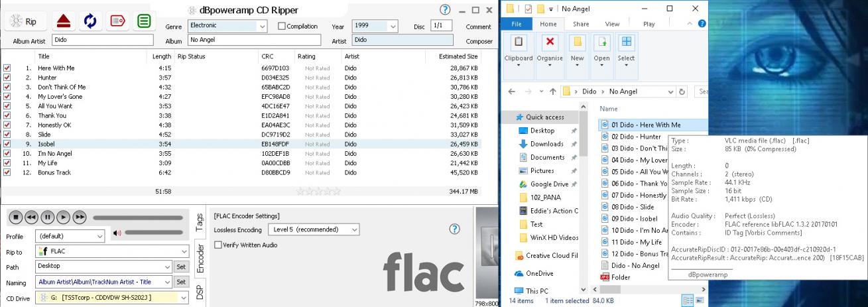The width and height of the screenshot is (868, 307).
Task: Open the red tag metadata icon
Action: (x=117, y=21)
